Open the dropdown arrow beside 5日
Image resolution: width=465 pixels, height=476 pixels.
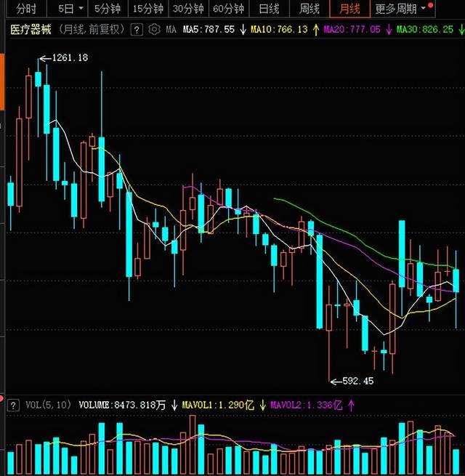pyautogui.click(x=81, y=8)
